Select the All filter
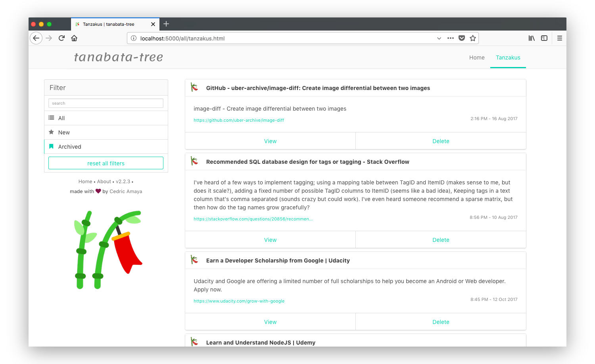Viewport: 595px width, 364px height. click(x=106, y=118)
